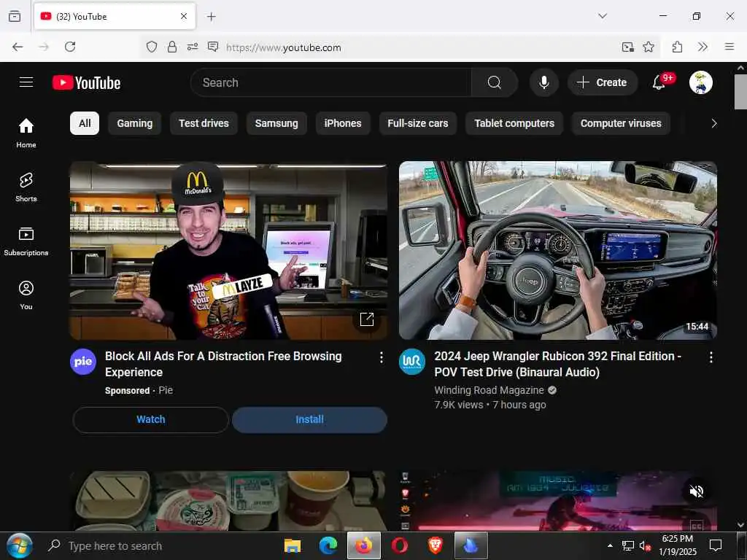
Task: Open Microsoft Edge from taskbar
Action: click(328, 545)
